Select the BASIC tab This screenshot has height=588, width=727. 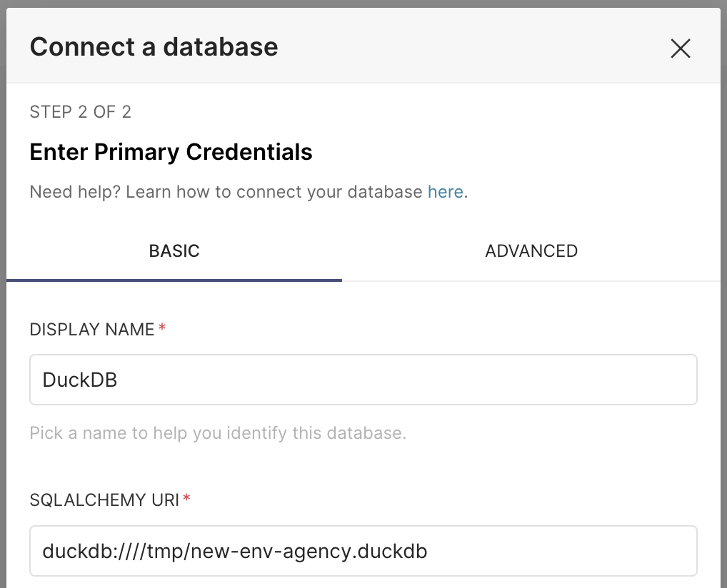(174, 251)
